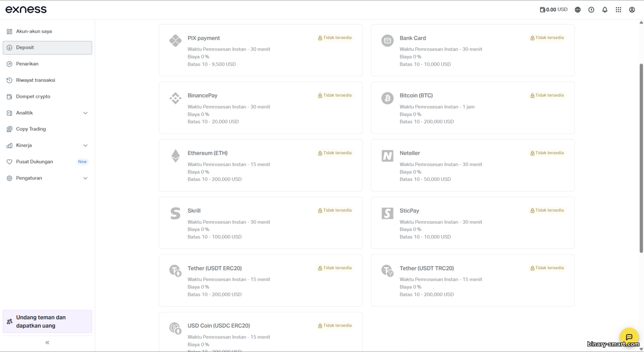Click the 0.00 USD balance
This screenshot has height=352, width=644.
pyautogui.click(x=553, y=9)
